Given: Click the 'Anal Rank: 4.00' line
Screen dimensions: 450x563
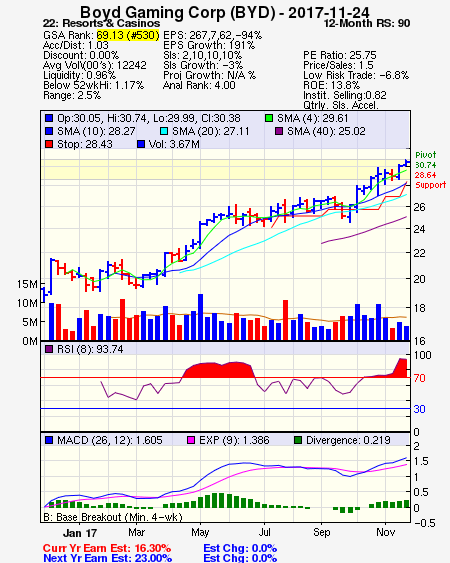Looking at the screenshot, I should pos(199,85).
